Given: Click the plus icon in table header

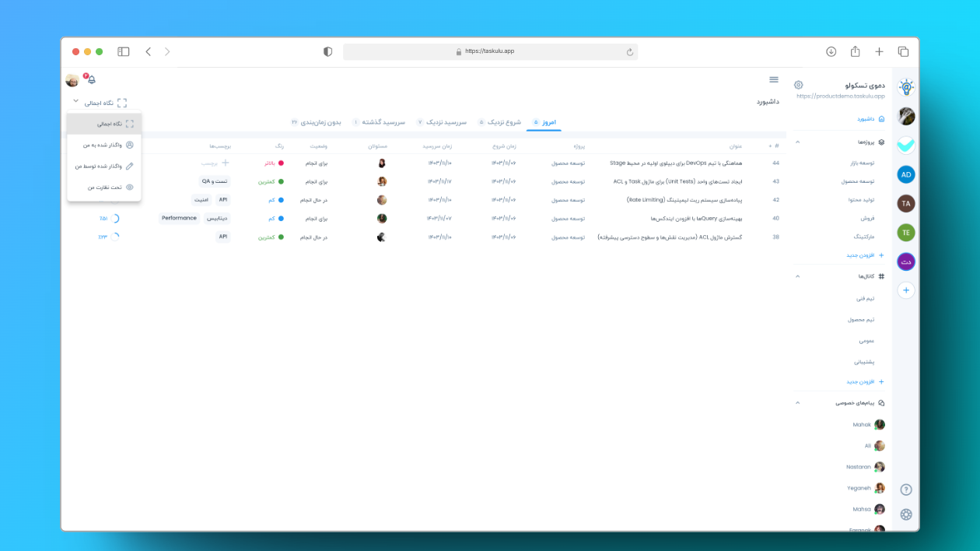Looking at the screenshot, I should click(771, 146).
